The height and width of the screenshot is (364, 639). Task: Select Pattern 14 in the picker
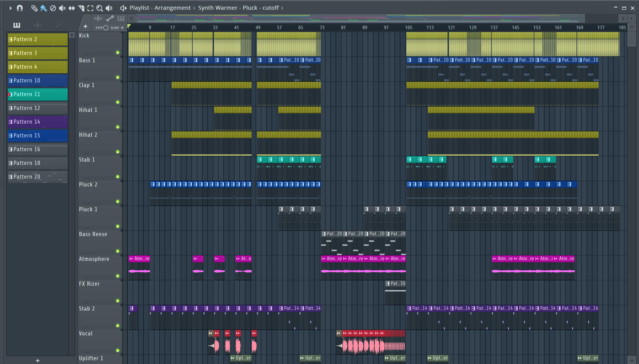point(38,122)
